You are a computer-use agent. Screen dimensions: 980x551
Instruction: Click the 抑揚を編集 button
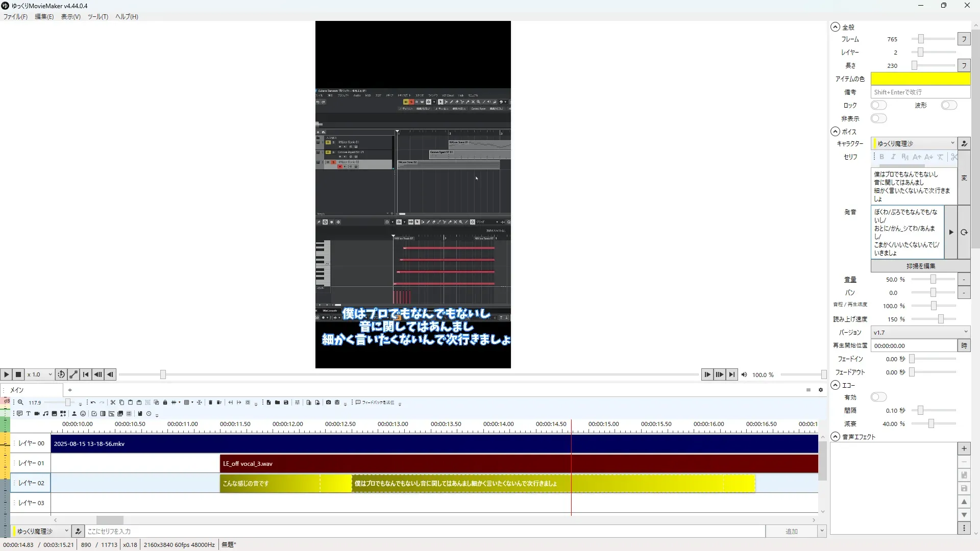coord(920,266)
